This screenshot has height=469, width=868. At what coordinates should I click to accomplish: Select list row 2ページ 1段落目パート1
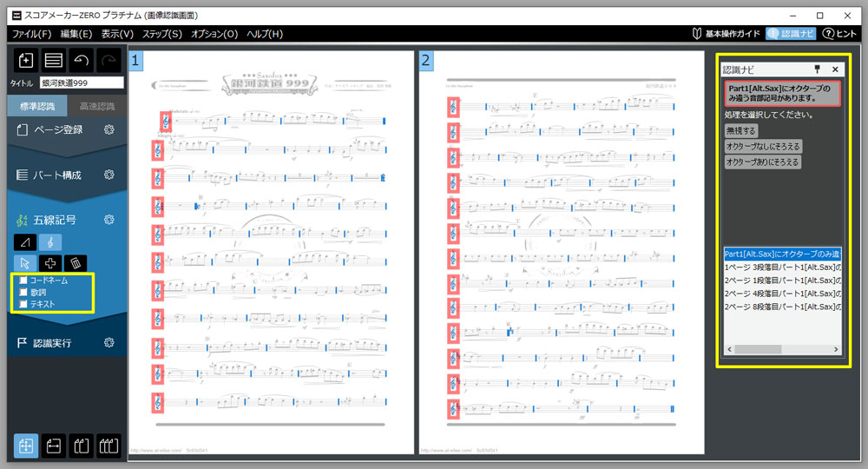783,281
